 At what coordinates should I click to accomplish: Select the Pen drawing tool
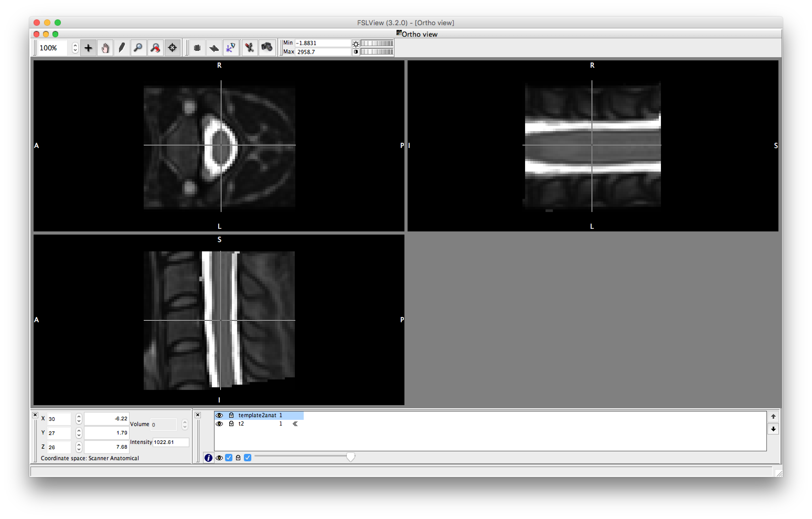point(122,47)
